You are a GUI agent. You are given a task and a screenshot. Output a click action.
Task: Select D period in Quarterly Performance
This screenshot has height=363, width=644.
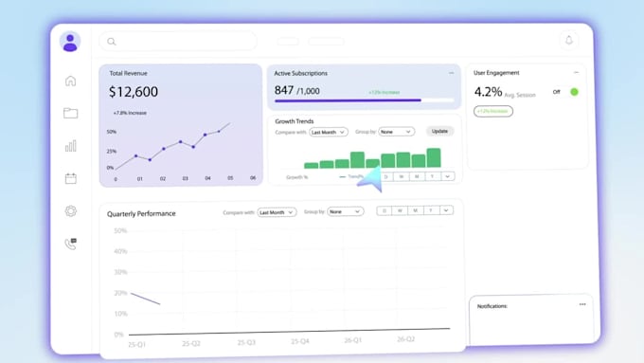pos(385,211)
